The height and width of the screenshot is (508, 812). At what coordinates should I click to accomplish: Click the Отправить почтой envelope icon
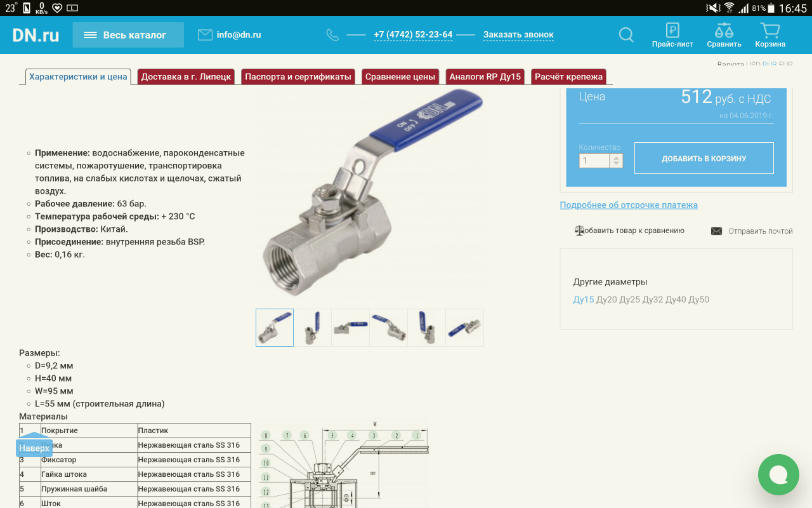(716, 231)
